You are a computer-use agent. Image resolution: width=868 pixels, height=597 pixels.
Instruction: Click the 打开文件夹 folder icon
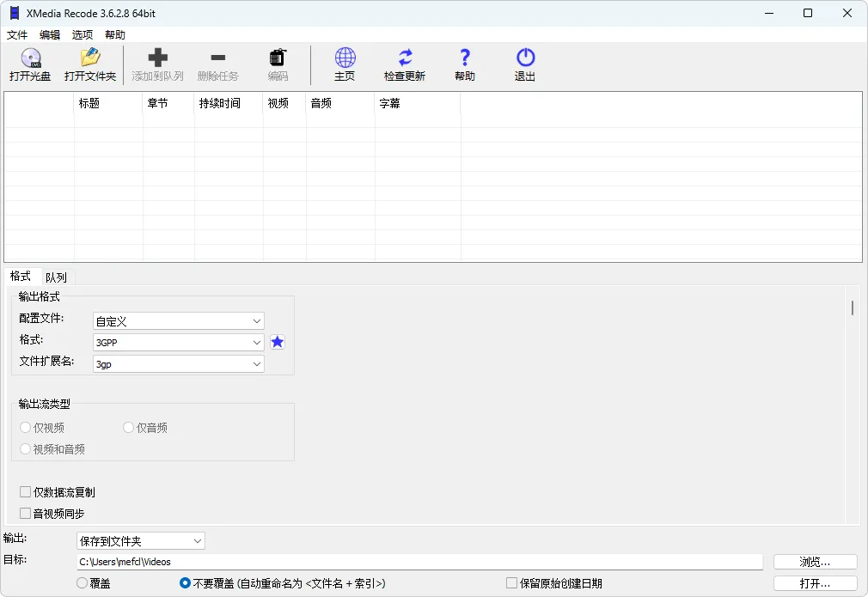click(90, 58)
